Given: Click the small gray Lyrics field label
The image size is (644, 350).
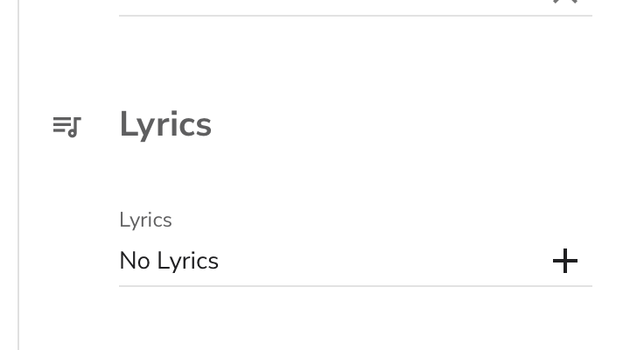Looking at the screenshot, I should 145,220.
